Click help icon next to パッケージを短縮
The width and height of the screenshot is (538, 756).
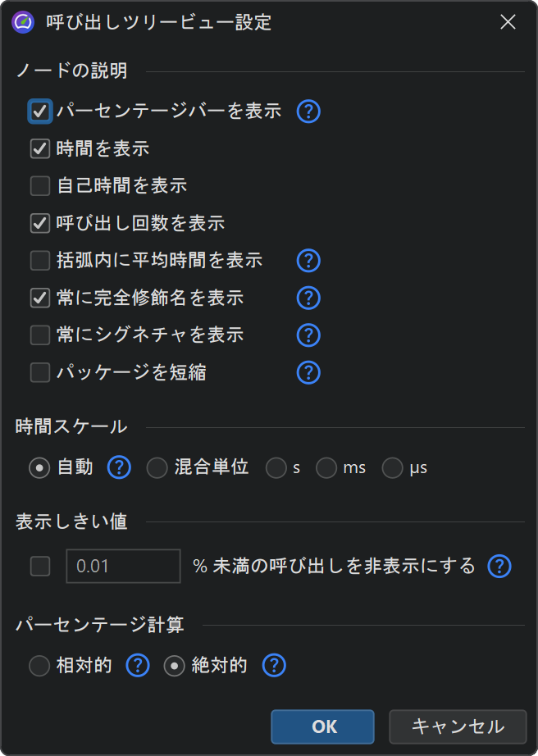coord(308,372)
